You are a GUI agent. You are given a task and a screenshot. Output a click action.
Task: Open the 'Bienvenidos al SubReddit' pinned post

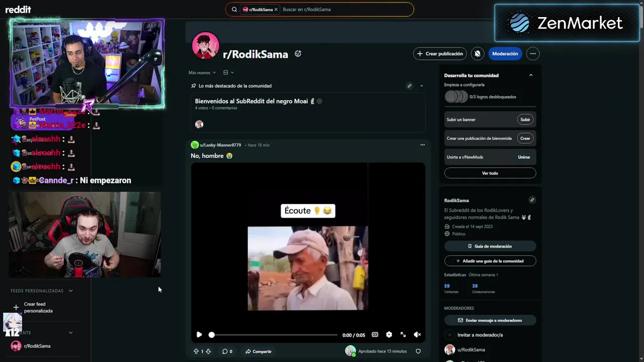[x=251, y=101]
